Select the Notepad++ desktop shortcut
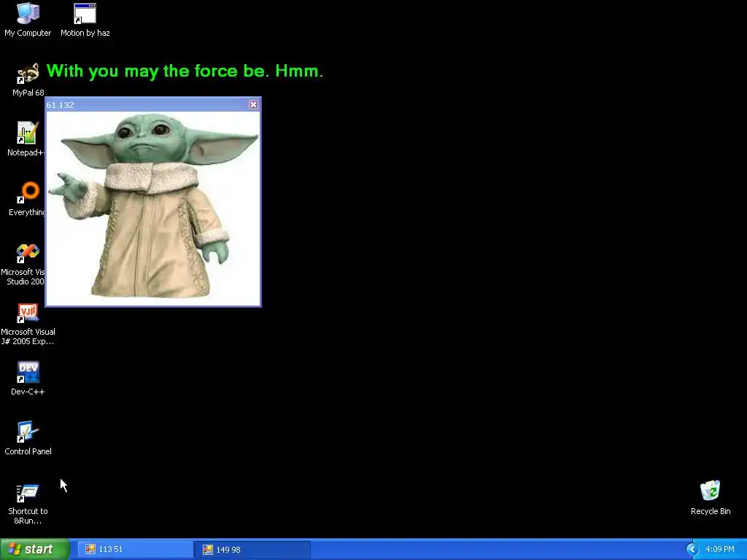Viewport: 747px width, 560px height. coord(28,133)
